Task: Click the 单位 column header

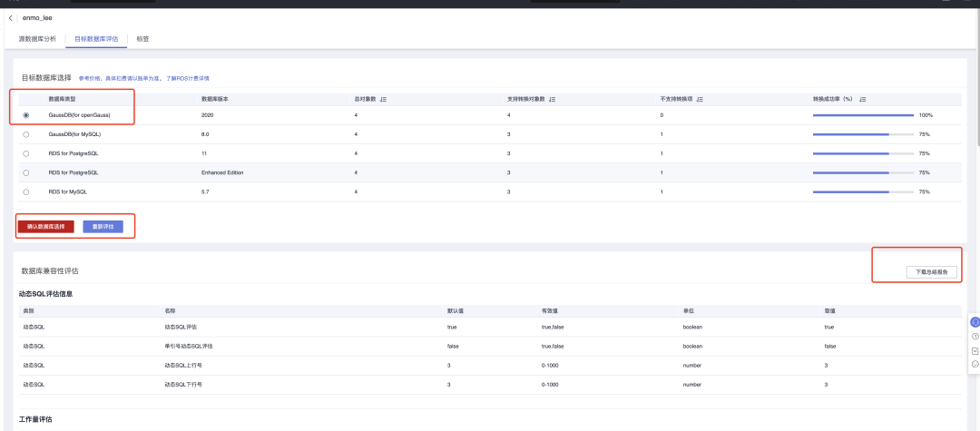Action: 688,310
